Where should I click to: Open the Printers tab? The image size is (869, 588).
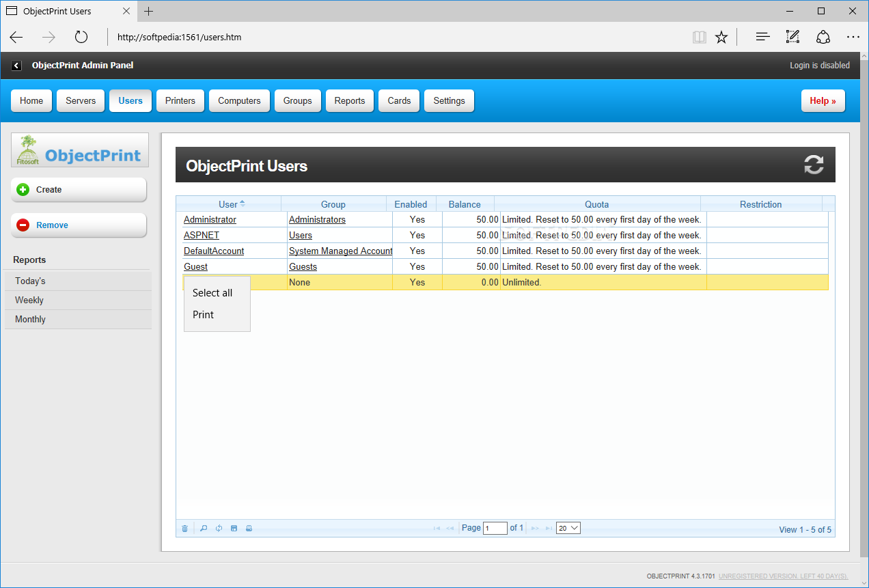pos(180,100)
